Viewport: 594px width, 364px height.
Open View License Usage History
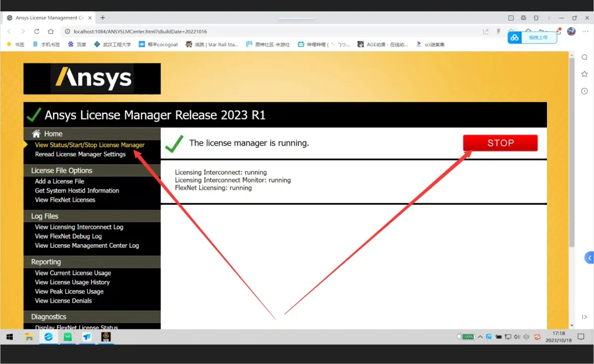[x=72, y=282]
